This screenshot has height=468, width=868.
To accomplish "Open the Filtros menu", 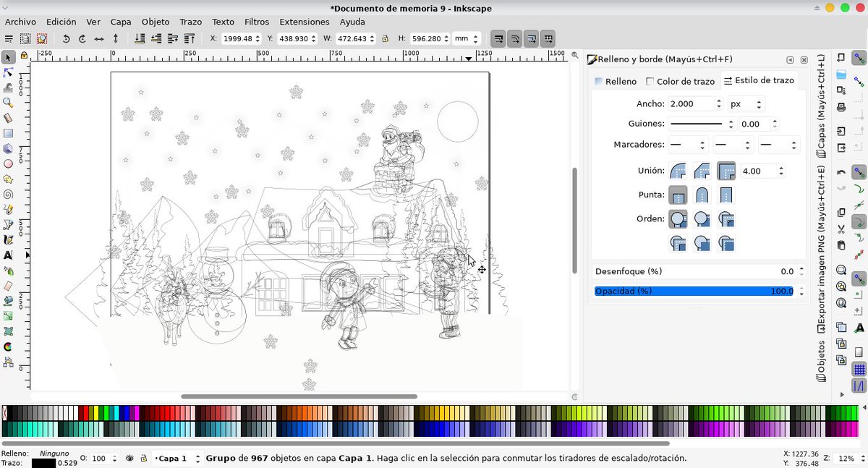I will [x=257, y=22].
